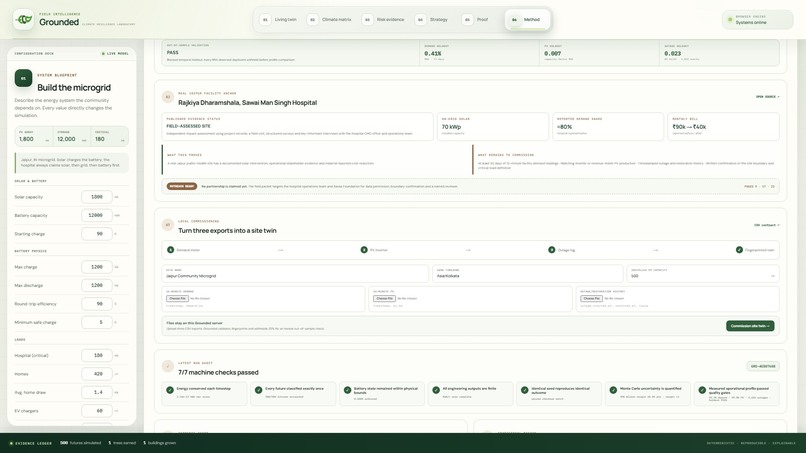Image resolution: width=806 pixels, height=453 pixels.
Task: Click the checkmark beside Energy conserved each timestep
Action: coord(170,390)
